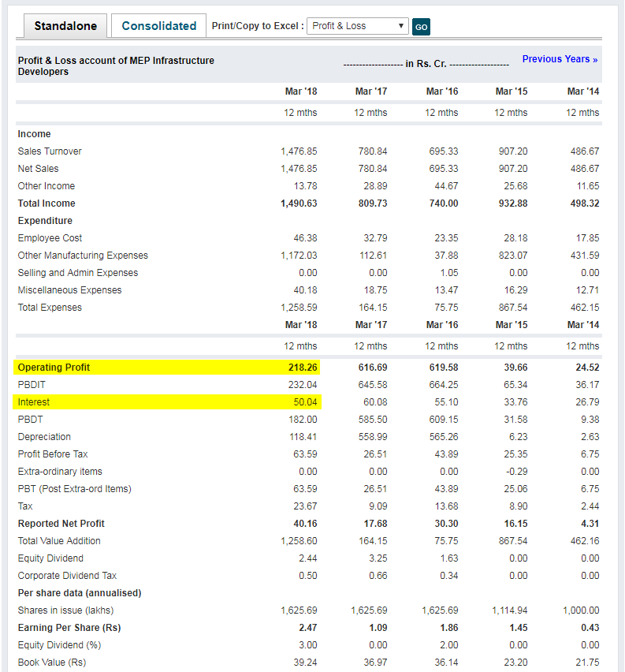Click Total Income value 809.73

(x=373, y=203)
